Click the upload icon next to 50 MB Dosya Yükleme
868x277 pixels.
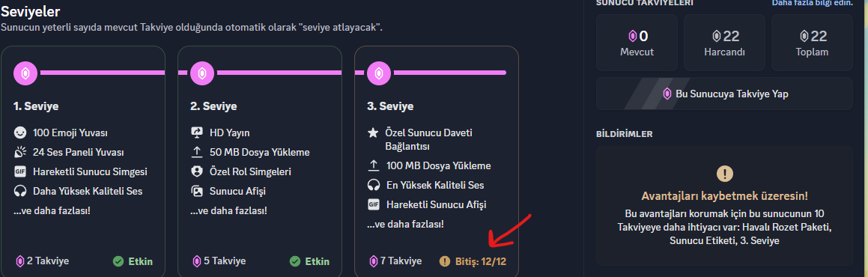196,152
